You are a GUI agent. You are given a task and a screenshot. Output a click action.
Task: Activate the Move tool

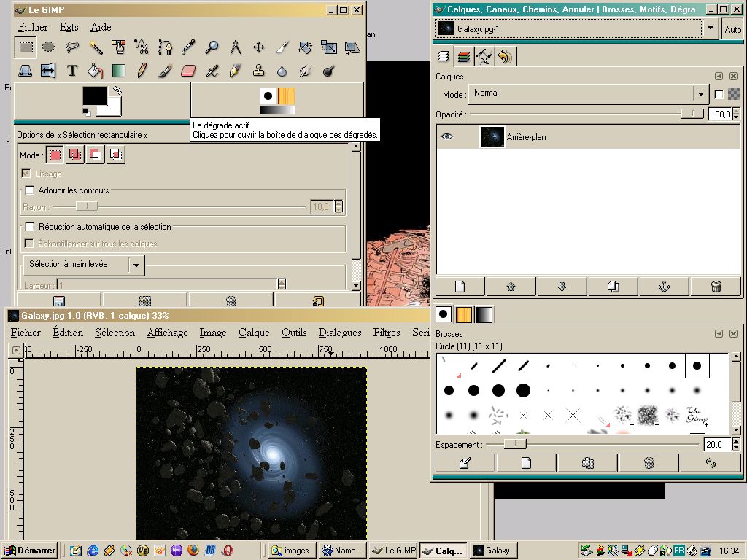tap(258, 47)
